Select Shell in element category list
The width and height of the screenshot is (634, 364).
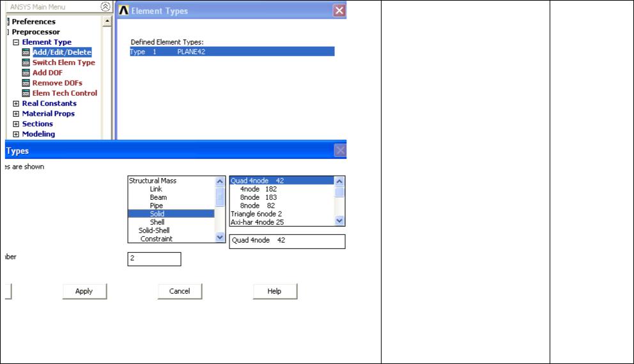[x=157, y=222]
